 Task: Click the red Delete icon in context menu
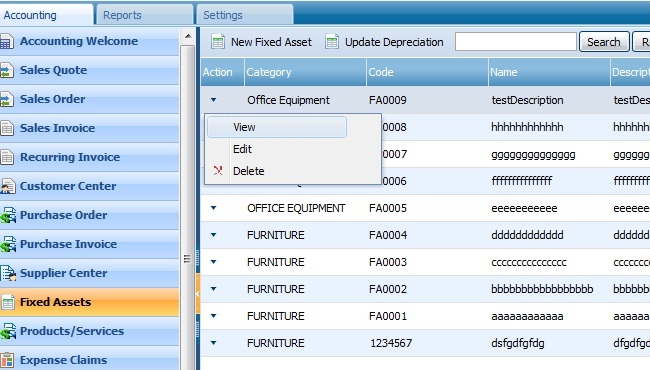coord(218,171)
